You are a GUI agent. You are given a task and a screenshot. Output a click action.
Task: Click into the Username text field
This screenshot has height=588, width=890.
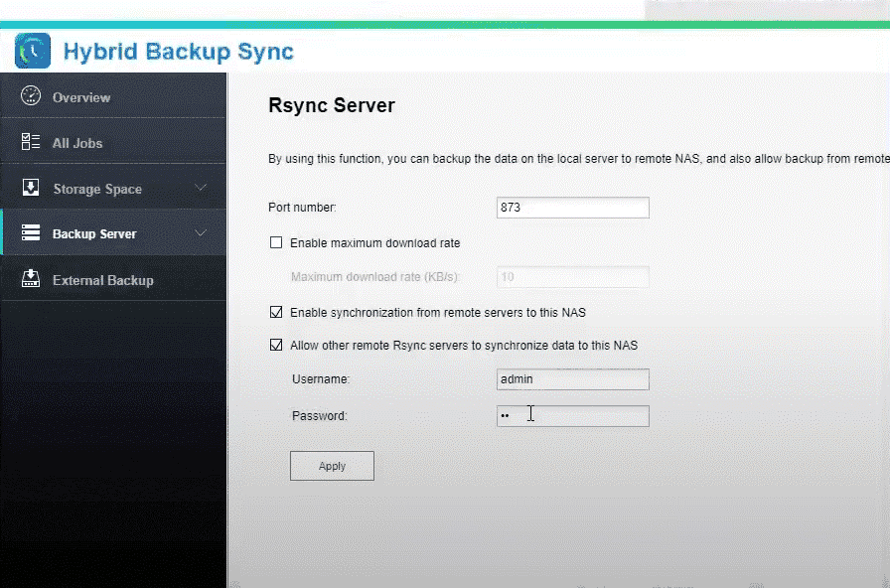coord(572,379)
